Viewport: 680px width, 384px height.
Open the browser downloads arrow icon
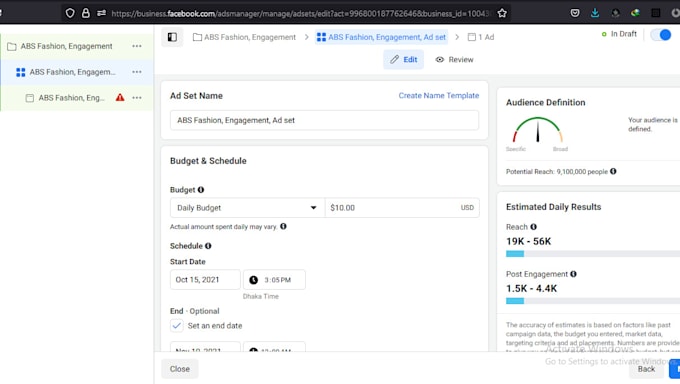[595, 13]
